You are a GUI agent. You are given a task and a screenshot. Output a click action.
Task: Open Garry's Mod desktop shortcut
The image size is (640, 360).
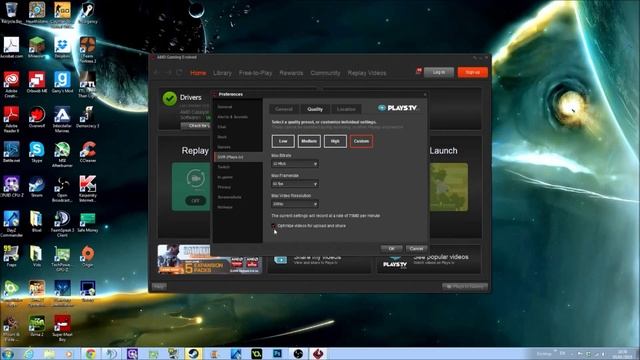point(62,82)
